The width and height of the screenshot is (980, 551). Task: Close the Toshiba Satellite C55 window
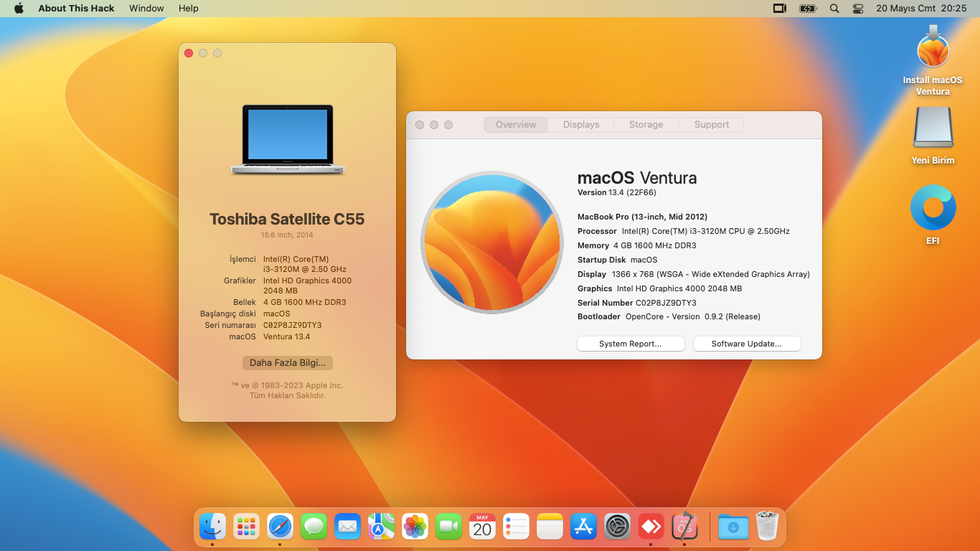click(x=189, y=53)
